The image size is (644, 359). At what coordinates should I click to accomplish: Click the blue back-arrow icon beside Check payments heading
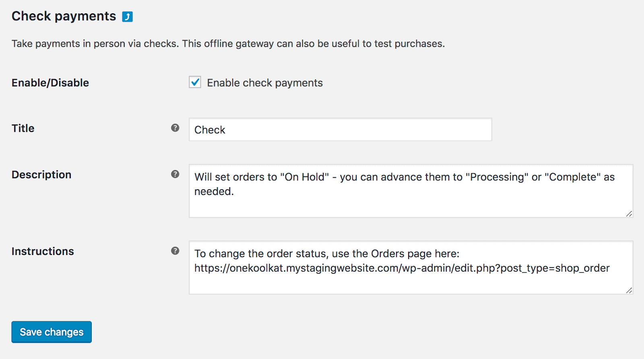click(x=127, y=16)
